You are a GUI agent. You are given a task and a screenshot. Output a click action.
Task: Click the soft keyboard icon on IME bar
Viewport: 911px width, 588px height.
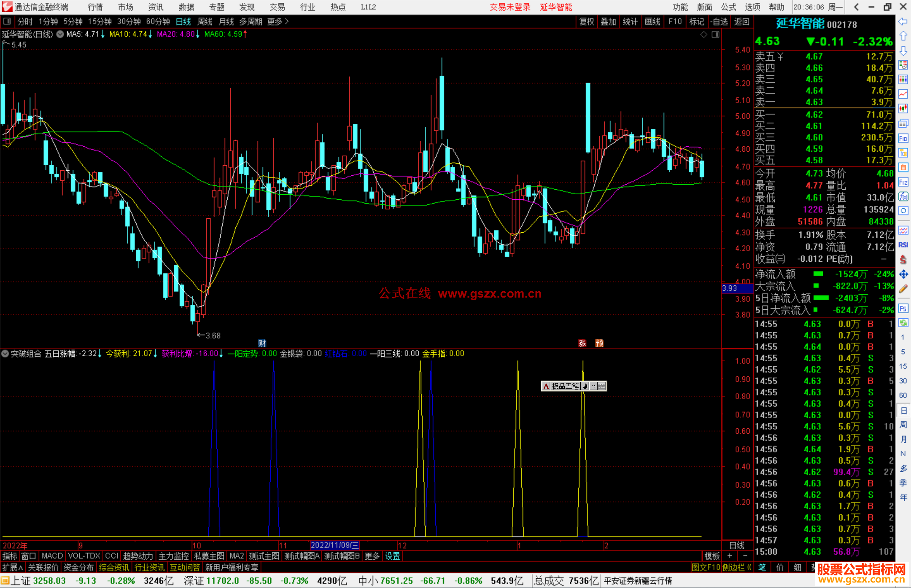602,386
